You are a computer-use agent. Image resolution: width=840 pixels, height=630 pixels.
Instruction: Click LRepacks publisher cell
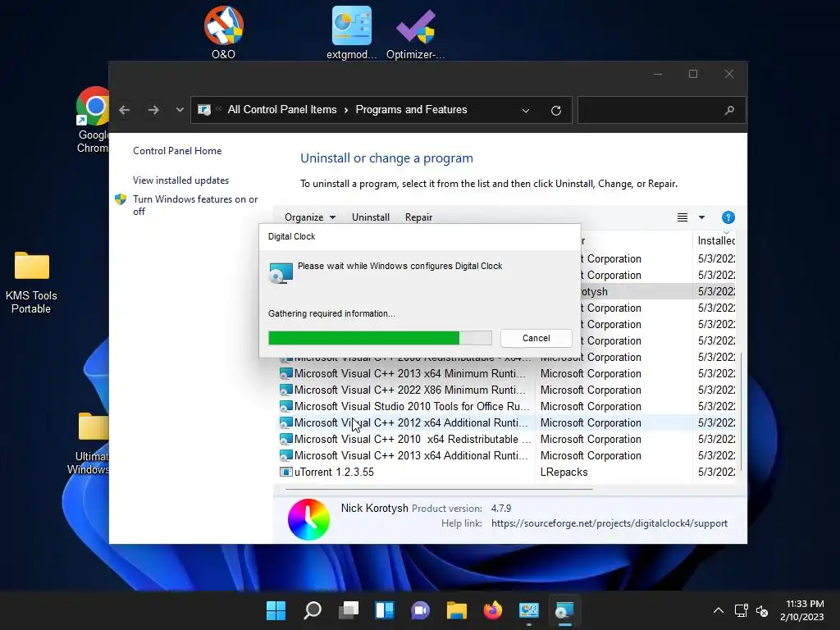tap(564, 472)
